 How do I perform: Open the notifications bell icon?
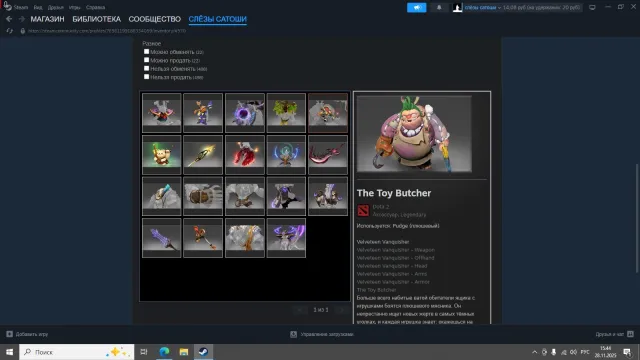click(x=439, y=7)
